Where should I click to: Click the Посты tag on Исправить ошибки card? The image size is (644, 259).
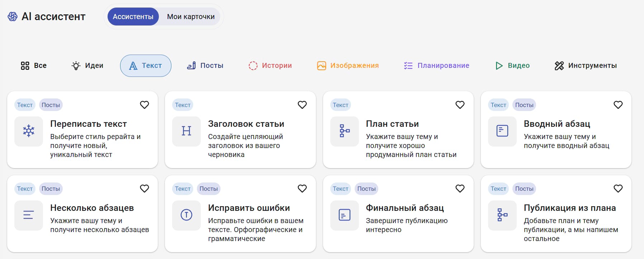209,189
